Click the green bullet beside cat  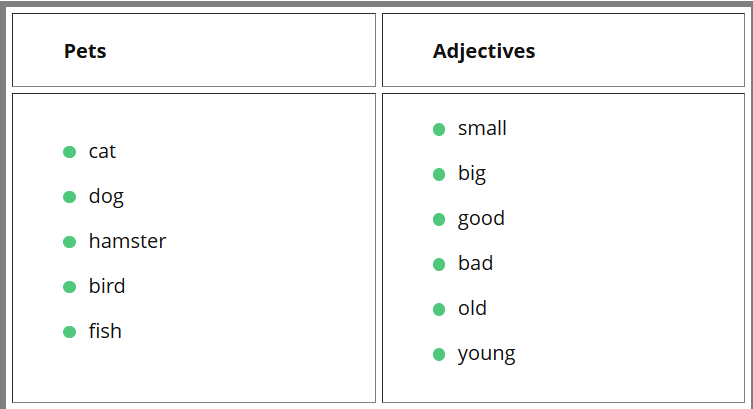point(70,152)
